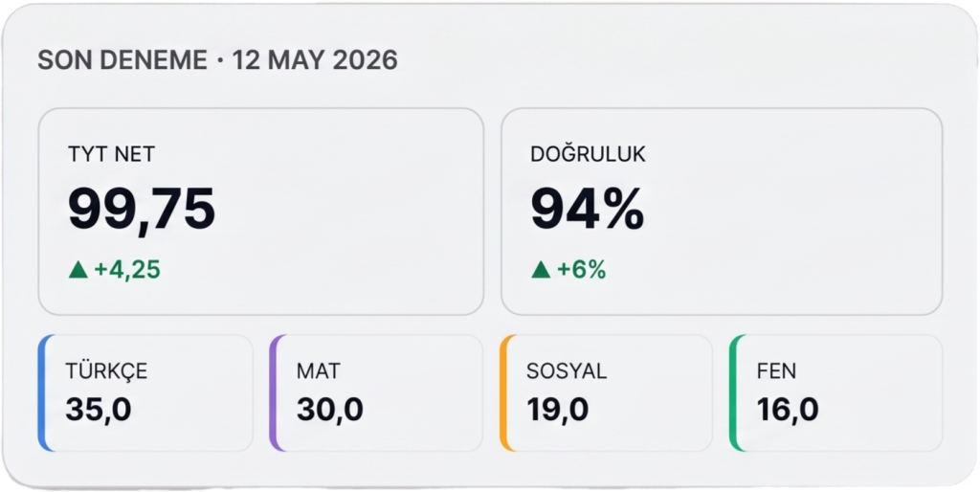Click the 16,0 Fen score
Viewport: 980px width, 492px height.
(x=788, y=411)
